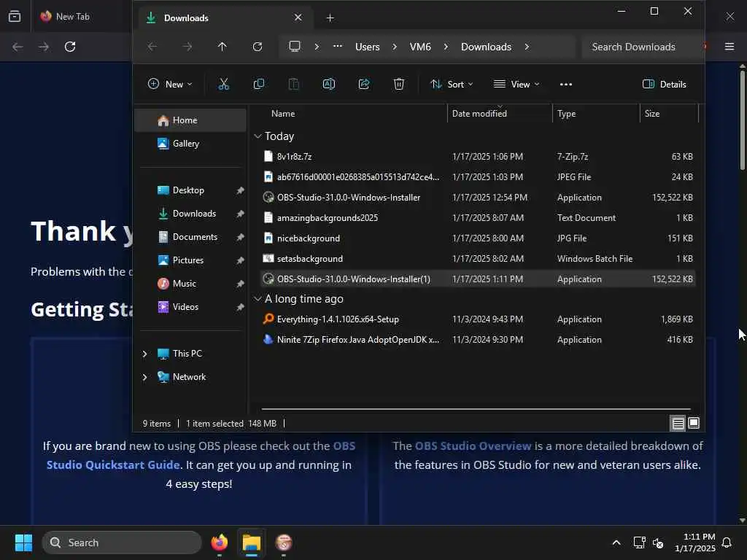The image size is (747, 560).
Task: Open the View dropdown menu
Action: (516, 85)
